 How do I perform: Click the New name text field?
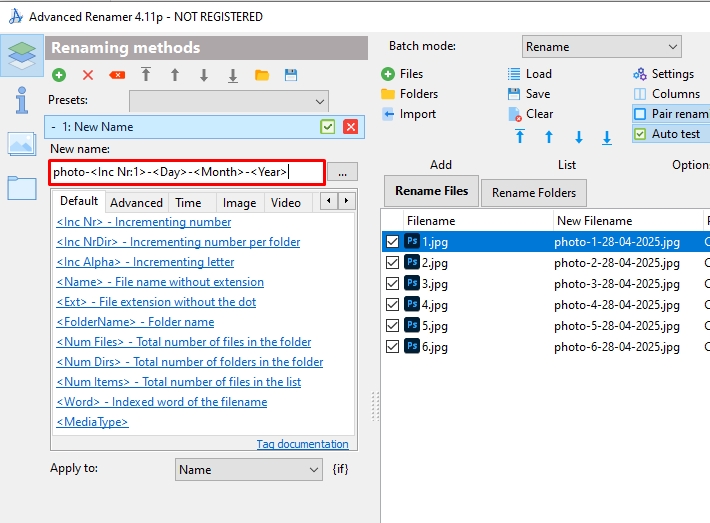pyautogui.click(x=187, y=172)
